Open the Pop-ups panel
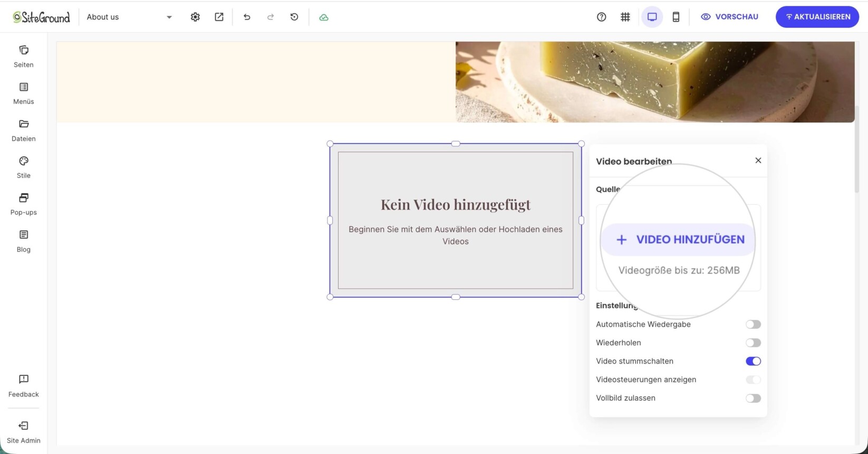 coord(24,204)
